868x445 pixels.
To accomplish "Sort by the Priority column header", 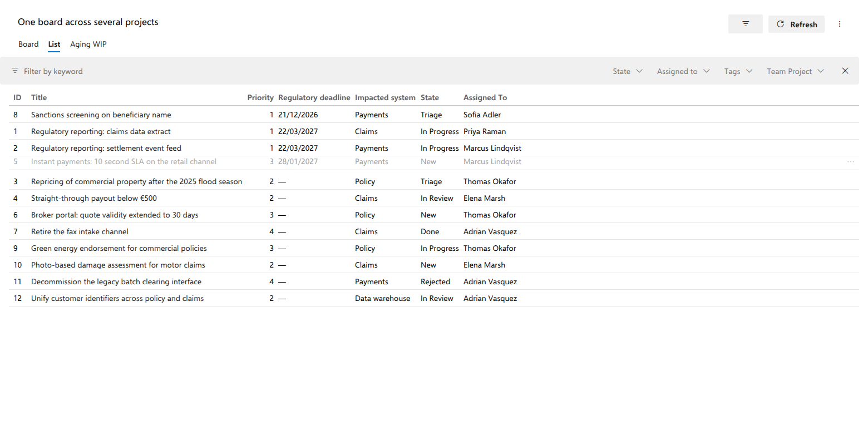I will (260, 97).
